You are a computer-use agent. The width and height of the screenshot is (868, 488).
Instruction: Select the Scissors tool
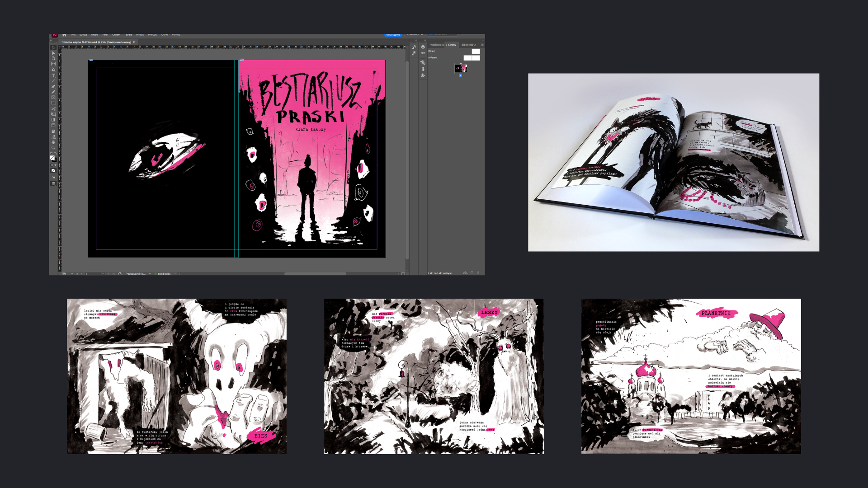[53, 108]
